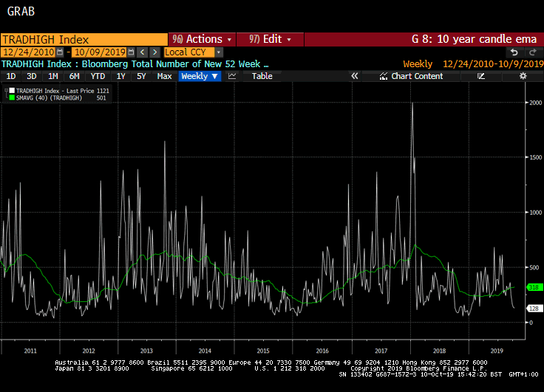544x392 pixels.
Task: Select the 1M range tab
Action: click(x=52, y=76)
